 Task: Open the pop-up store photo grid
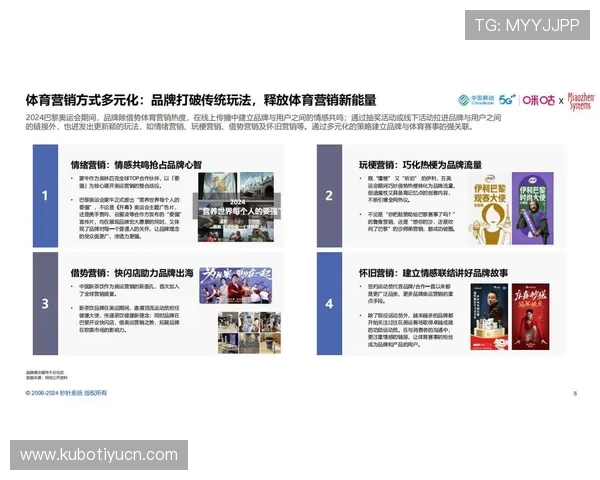pyautogui.click(x=249, y=333)
